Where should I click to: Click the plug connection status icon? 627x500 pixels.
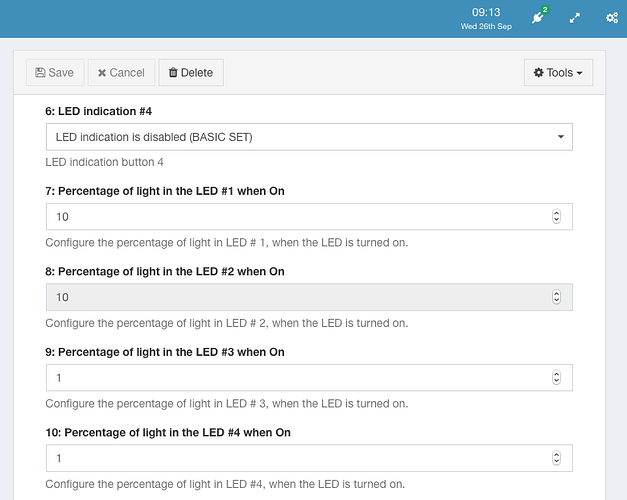pyautogui.click(x=537, y=19)
